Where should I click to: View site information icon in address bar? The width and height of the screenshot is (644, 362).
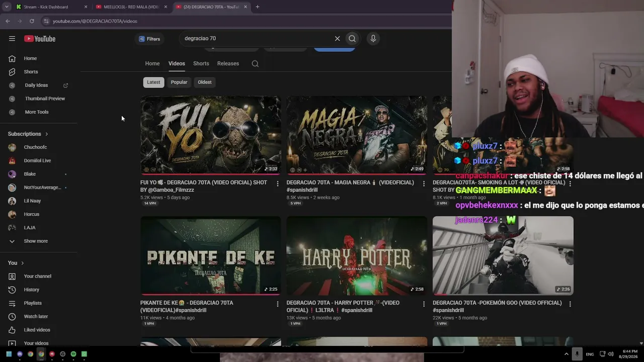(46, 21)
